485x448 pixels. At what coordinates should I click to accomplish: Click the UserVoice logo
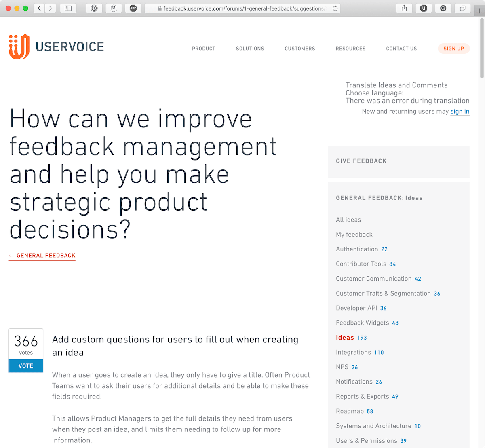coord(56,47)
